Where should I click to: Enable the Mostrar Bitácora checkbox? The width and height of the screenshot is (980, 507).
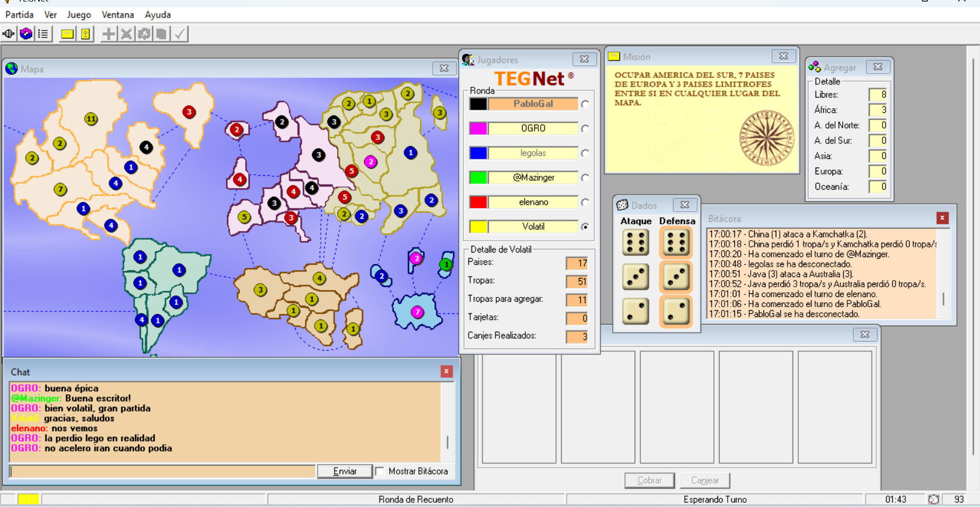[380, 471]
